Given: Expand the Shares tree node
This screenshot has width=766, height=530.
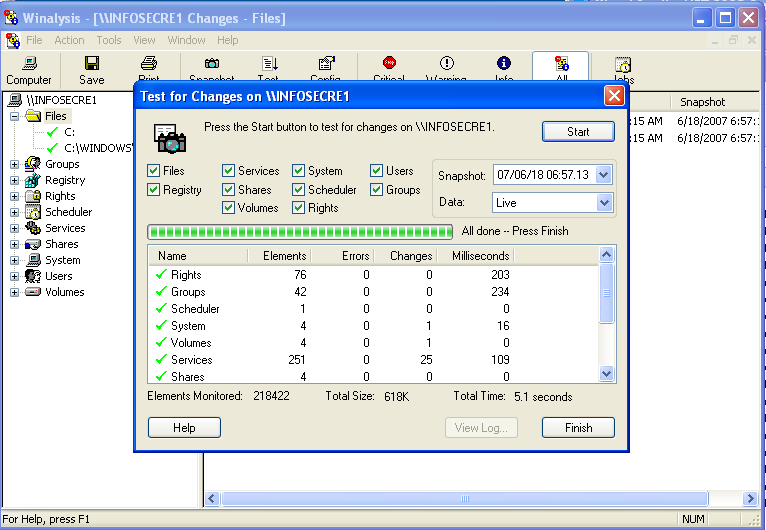Looking at the screenshot, I should click(15, 244).
